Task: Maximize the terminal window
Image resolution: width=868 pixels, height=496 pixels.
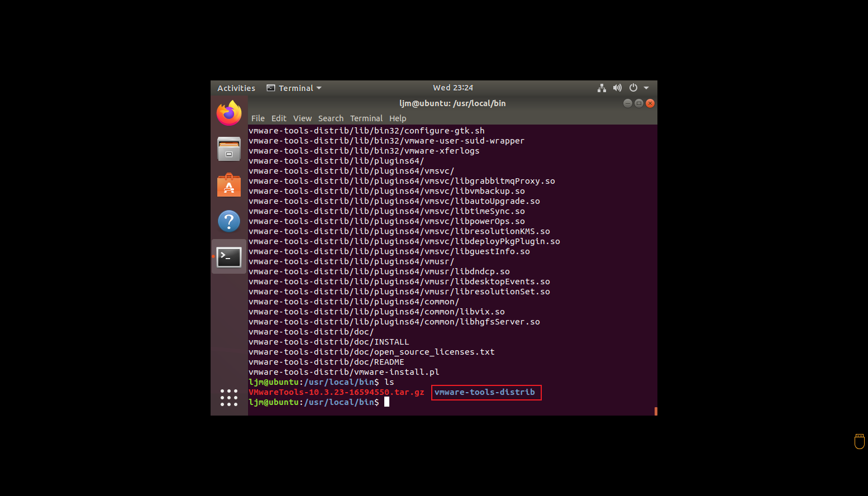Action: (639, 103)
